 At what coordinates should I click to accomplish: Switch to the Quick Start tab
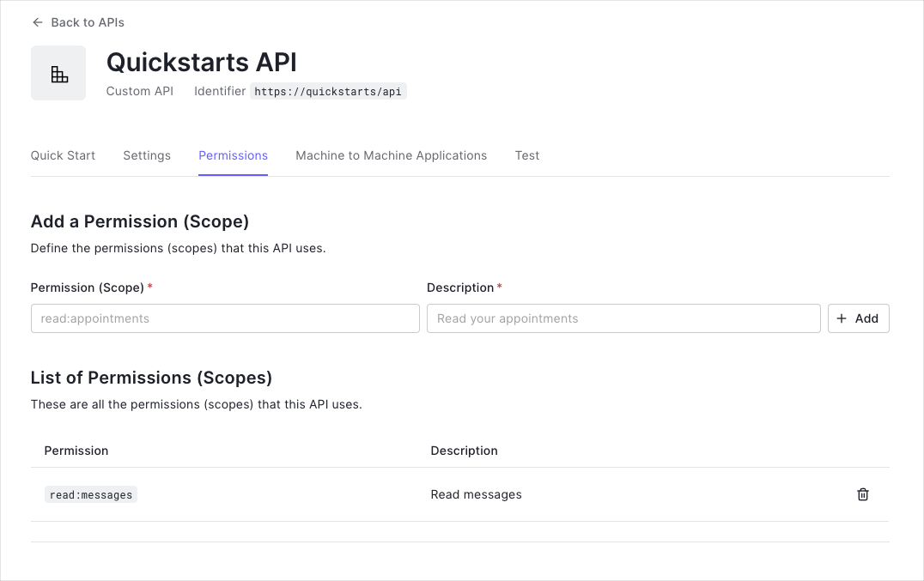(62, 155)
